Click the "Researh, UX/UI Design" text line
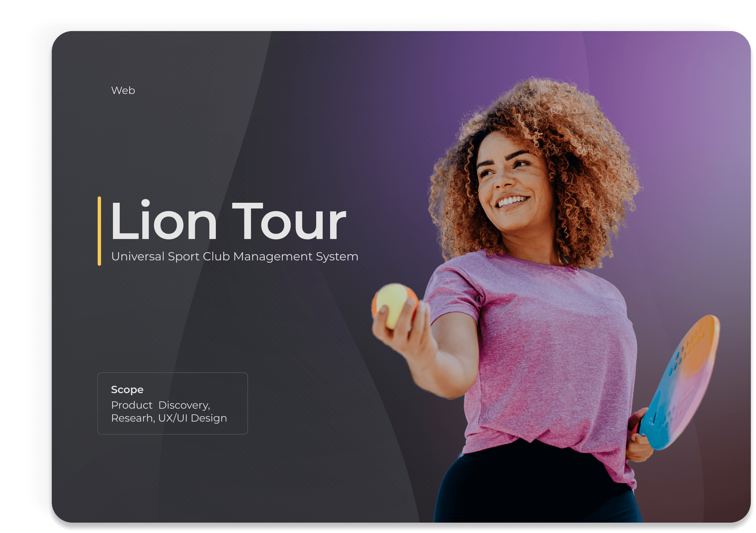This screenshot has height=533, width=756. click(x=169, y=418)
